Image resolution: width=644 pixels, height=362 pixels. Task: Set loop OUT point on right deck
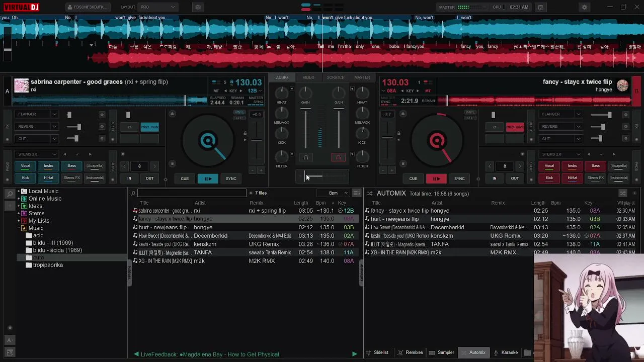click(x=515, y=178)
